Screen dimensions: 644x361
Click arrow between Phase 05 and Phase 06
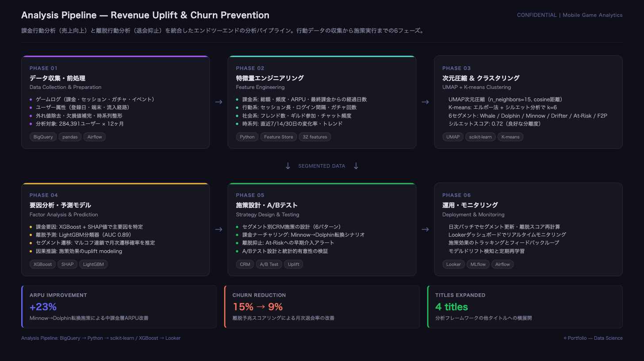(x=425, y=229)
